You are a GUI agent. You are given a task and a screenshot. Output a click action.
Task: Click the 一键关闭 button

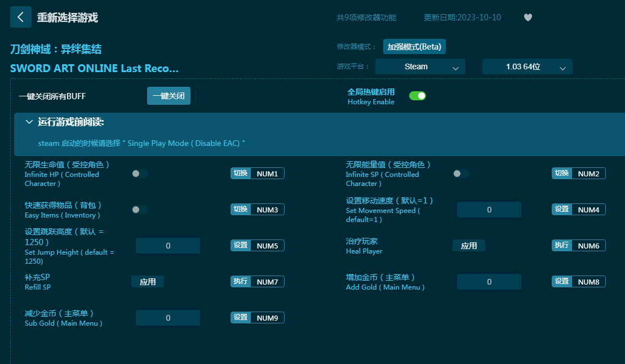coord(169,96)
